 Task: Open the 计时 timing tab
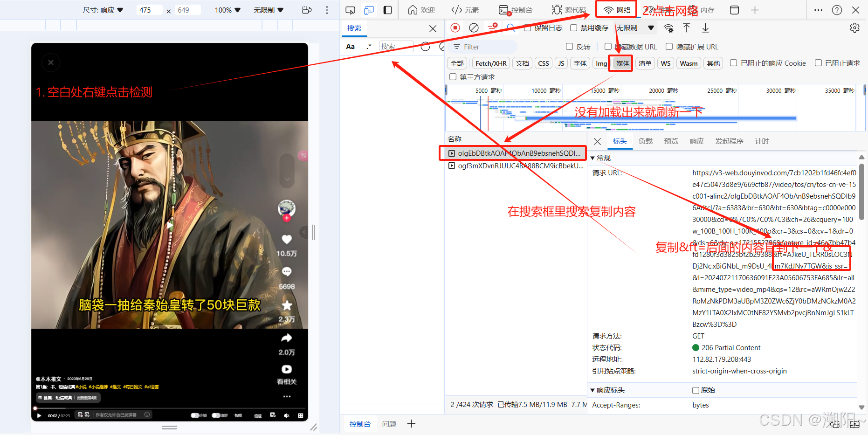(x=762, y=141)
